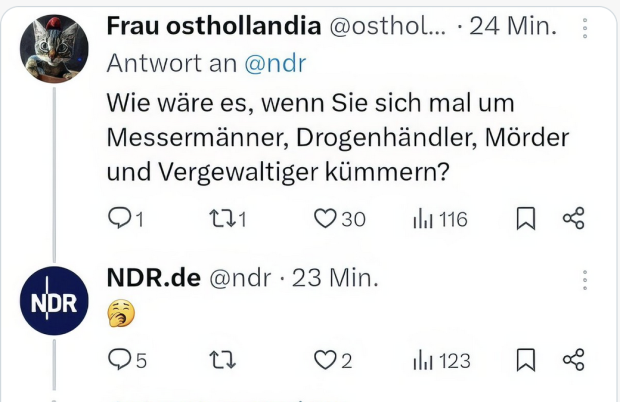Open more options for NDR.de tweet
Screen dimensions: 620x402
point(585,280)
